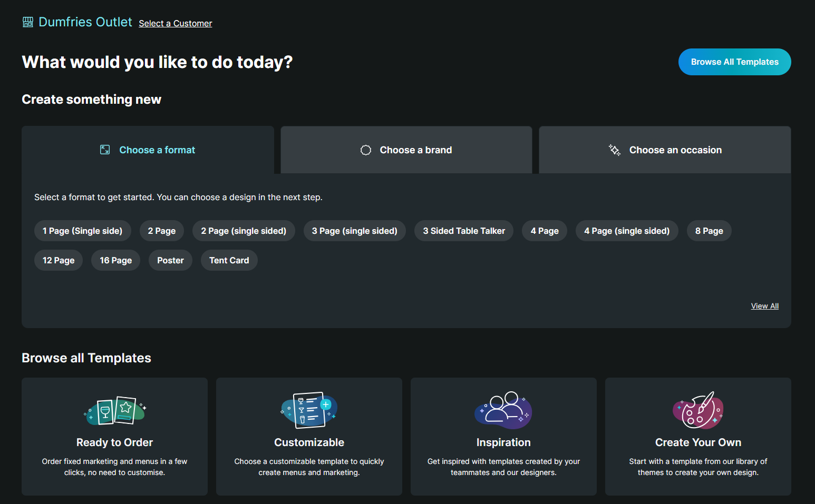Select the 3 Sided Table Talker format
The image size is (815, 504).
pos(463,231)
